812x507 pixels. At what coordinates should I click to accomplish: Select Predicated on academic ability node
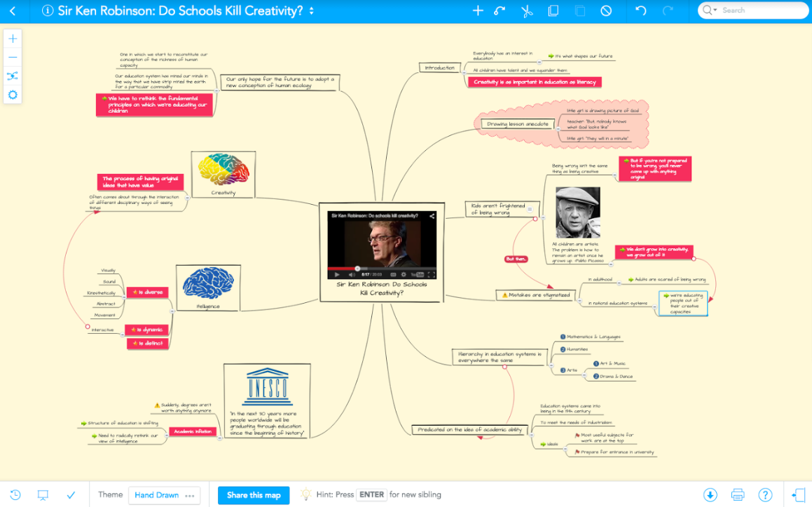click(469, 430)
